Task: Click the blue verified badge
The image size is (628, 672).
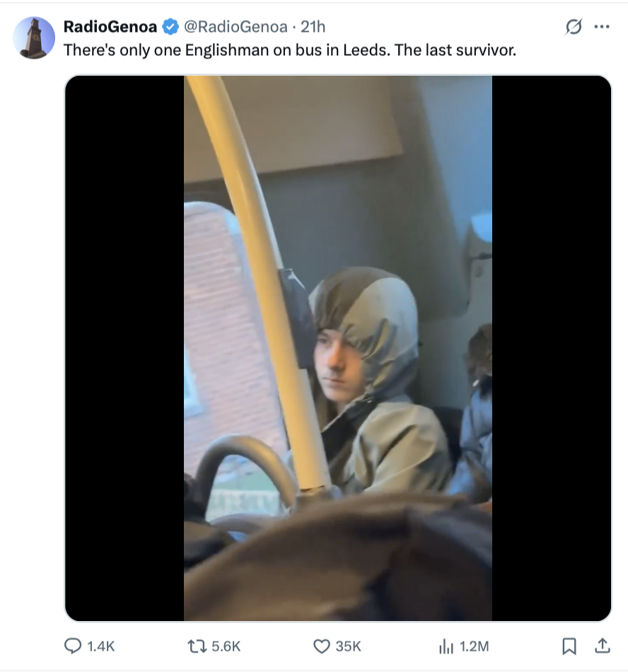Action: pos(170,27)
